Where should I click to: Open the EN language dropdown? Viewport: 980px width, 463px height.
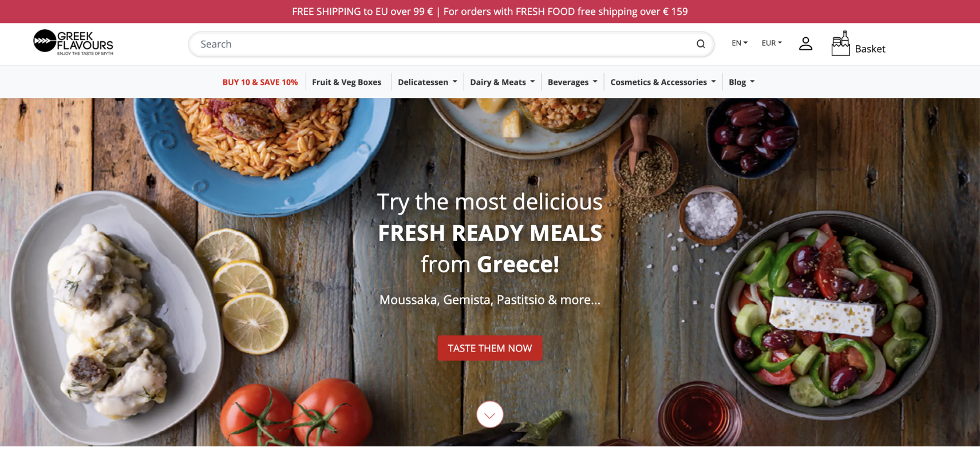pos(740,43)
